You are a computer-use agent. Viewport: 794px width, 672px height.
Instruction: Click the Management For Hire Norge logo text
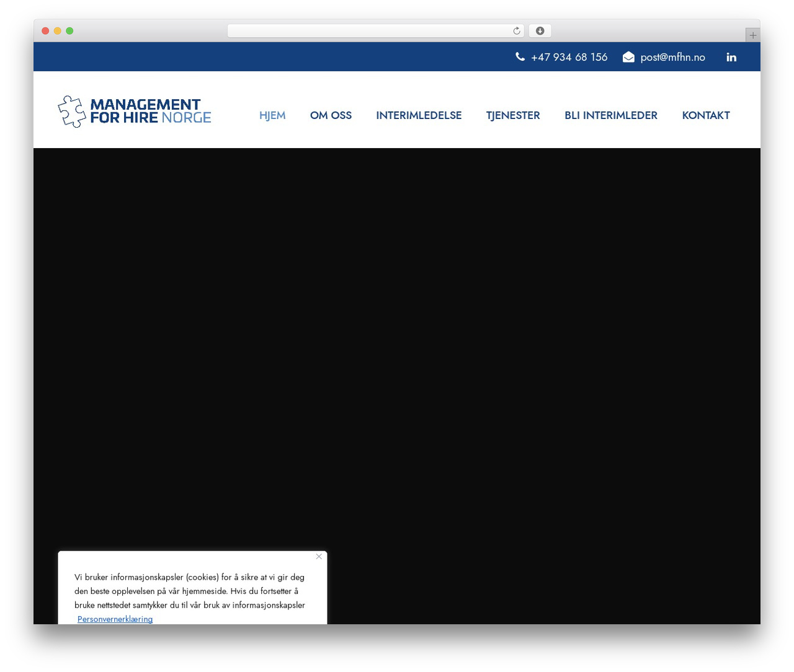tap(151, 112)
